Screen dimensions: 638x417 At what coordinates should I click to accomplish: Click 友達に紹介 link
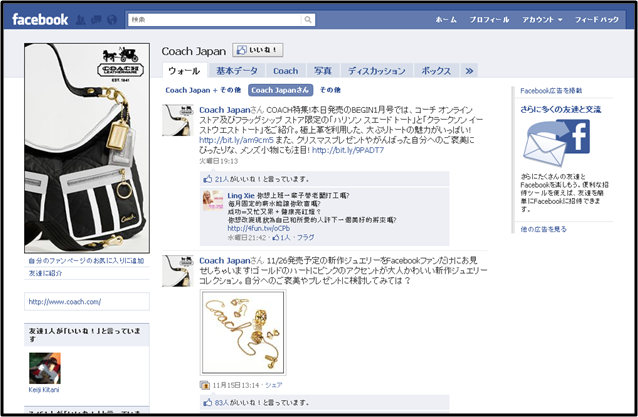pos(46,273)
